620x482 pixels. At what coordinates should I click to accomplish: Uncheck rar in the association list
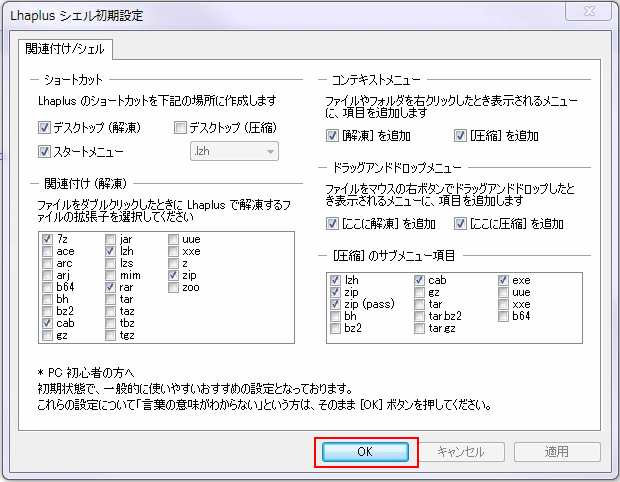pyautogui.click(x=111, y=287)
